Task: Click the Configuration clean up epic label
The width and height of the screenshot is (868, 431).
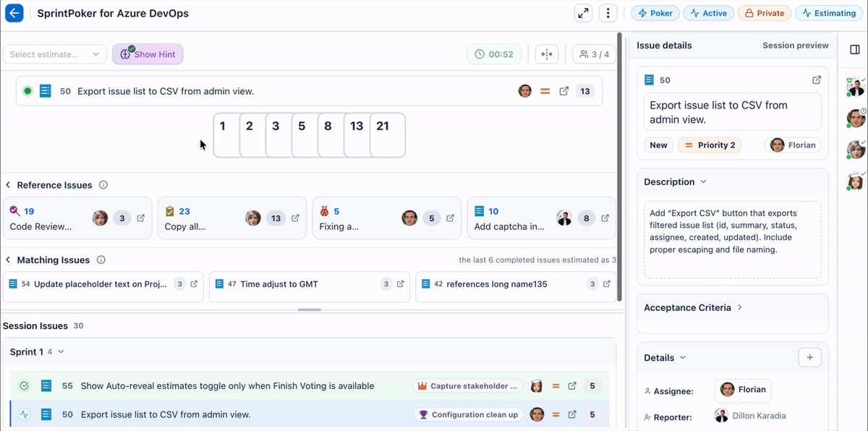Action: [x=468, y=415]
